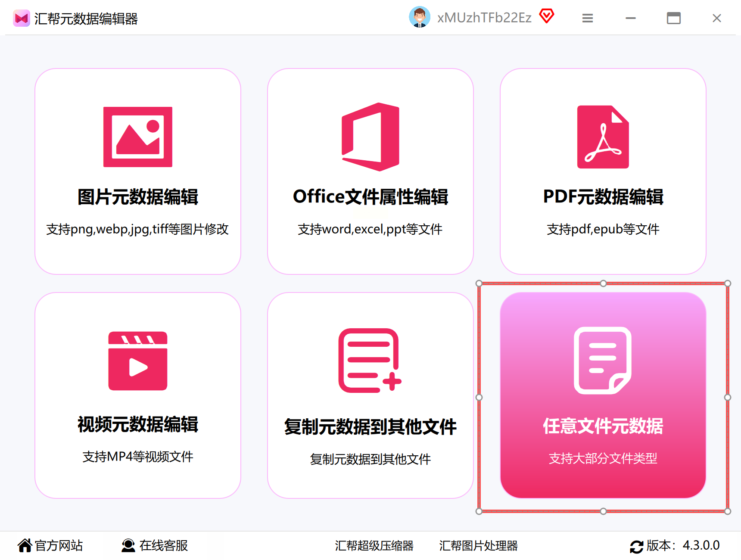Open the video metadata editor icon
741x560 pixels.
138,361
